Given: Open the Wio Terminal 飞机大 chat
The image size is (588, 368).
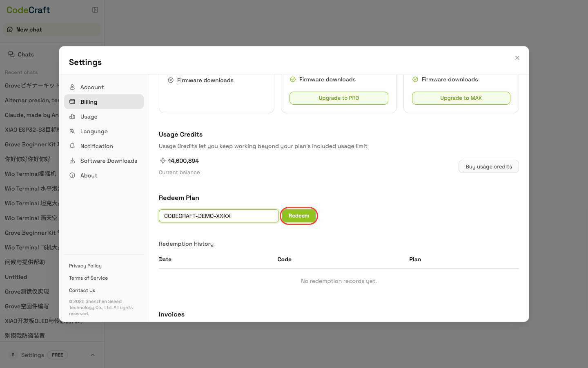Looking at the screenshot, I should (x=32, y=247).
